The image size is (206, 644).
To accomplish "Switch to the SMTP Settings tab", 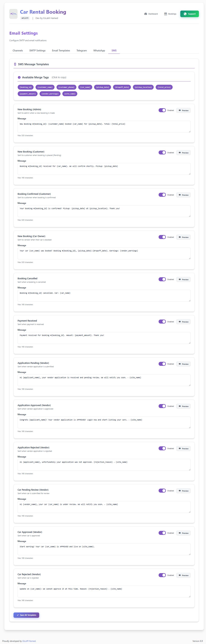I will coord(37,50).
